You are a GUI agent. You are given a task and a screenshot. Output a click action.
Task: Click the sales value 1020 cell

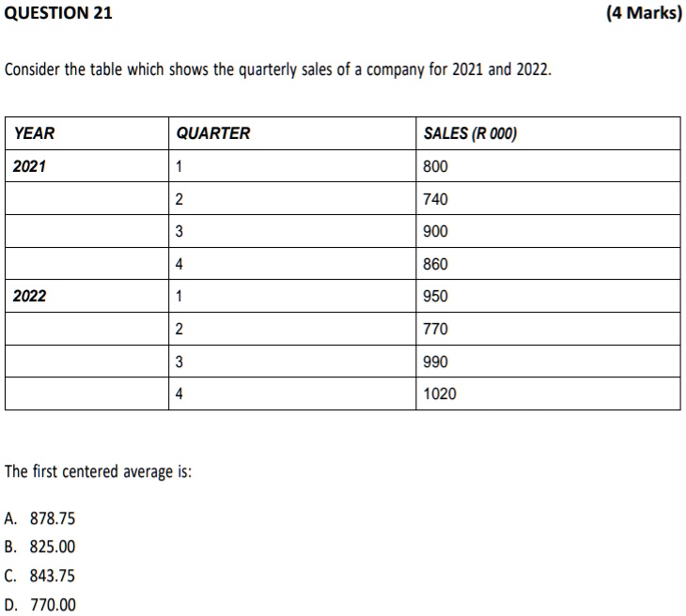point(548,393)
